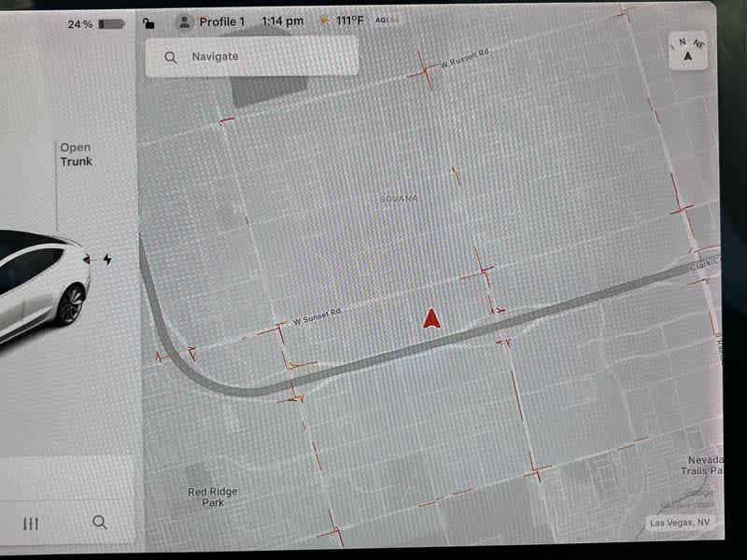
Task: Tap the battery level indicator icon
Action: [111, 24]
